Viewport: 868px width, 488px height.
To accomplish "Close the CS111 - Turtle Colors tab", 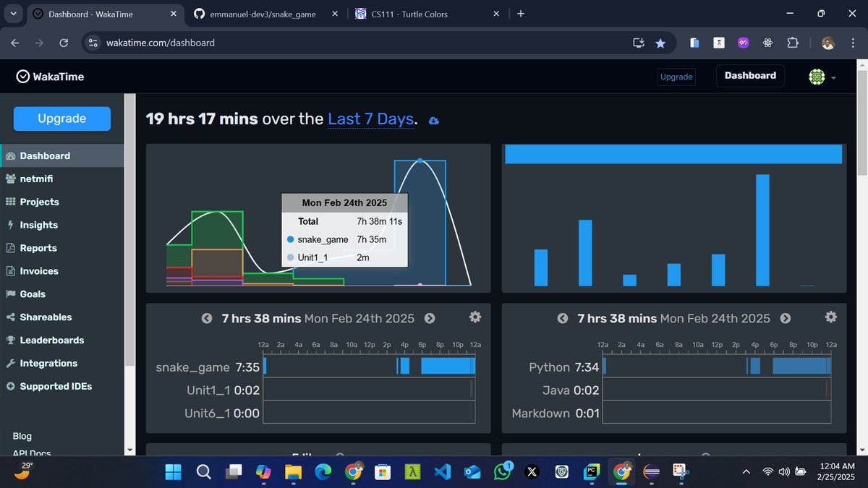I will [x=496, y=14].
